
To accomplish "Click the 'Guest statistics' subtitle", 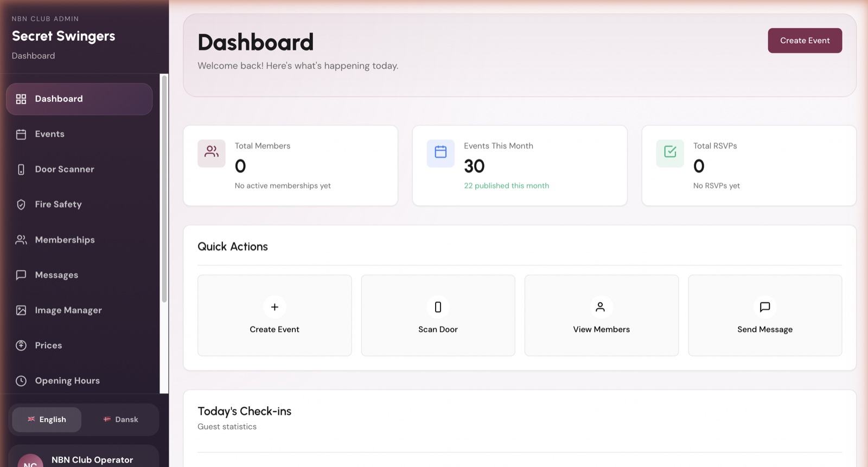I will pos(227,427).
